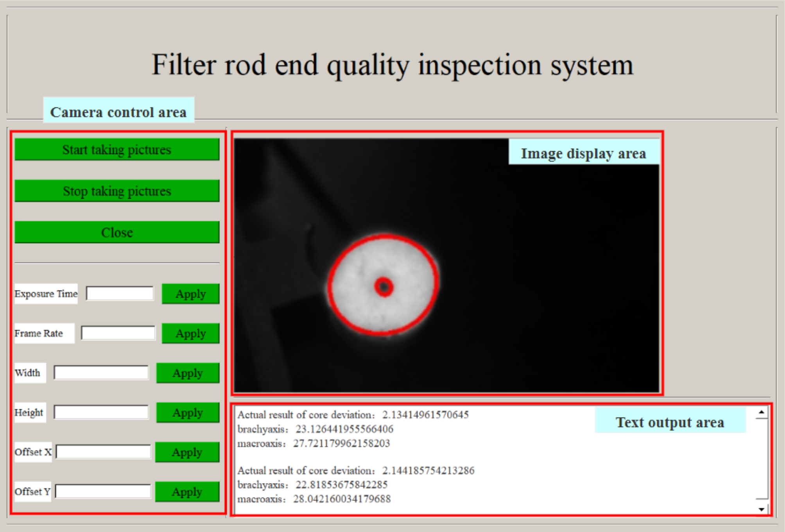Click the last macroaxis output line

click(x=314, y=499)
